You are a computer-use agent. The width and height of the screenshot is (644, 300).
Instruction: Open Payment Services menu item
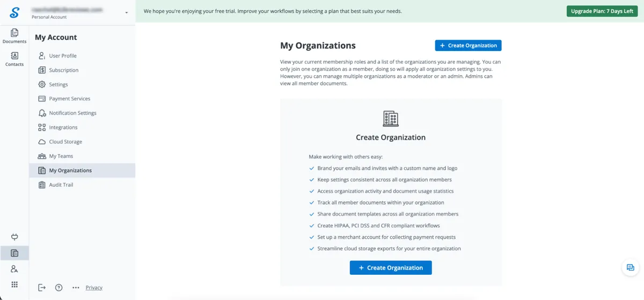pos(82,99)
